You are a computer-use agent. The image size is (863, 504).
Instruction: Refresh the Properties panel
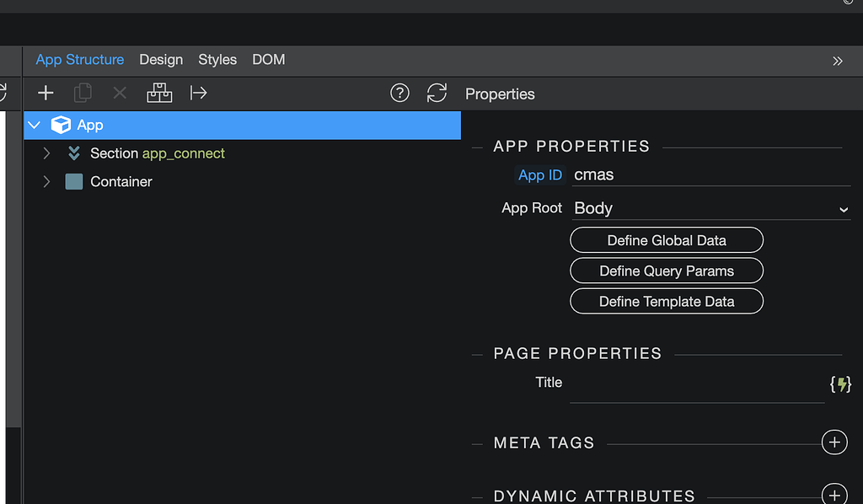[437, 94]
